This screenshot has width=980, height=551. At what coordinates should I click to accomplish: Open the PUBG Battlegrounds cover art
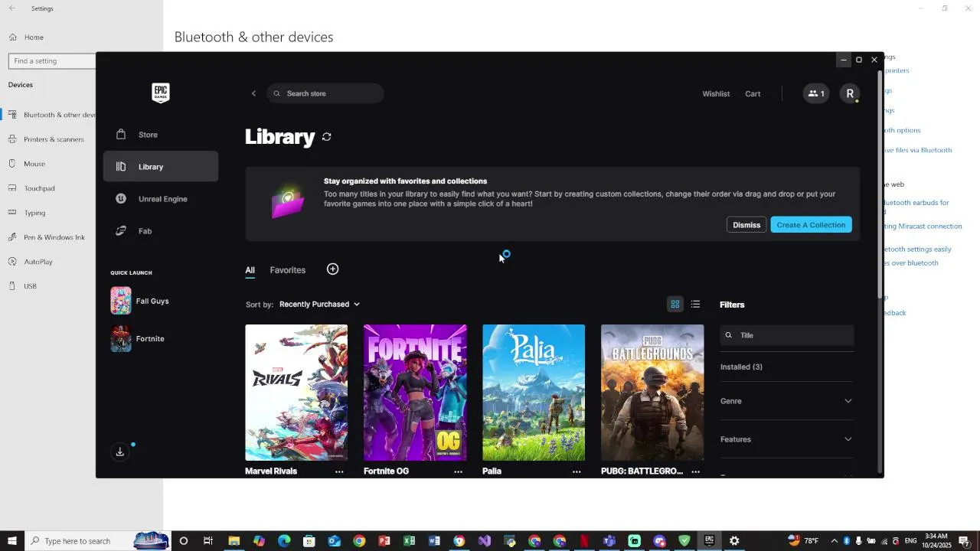[x=652, y=393]
